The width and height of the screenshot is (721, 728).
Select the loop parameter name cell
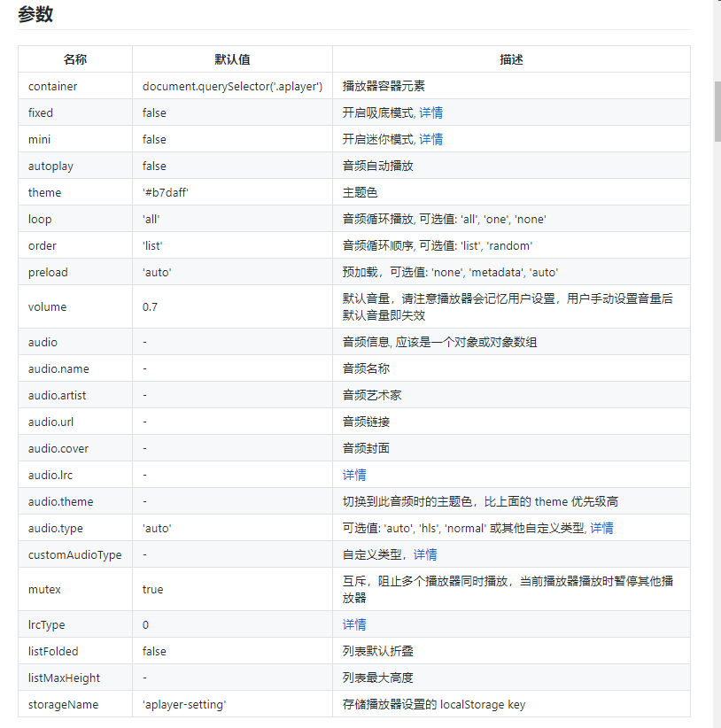(x=75, y=219)
